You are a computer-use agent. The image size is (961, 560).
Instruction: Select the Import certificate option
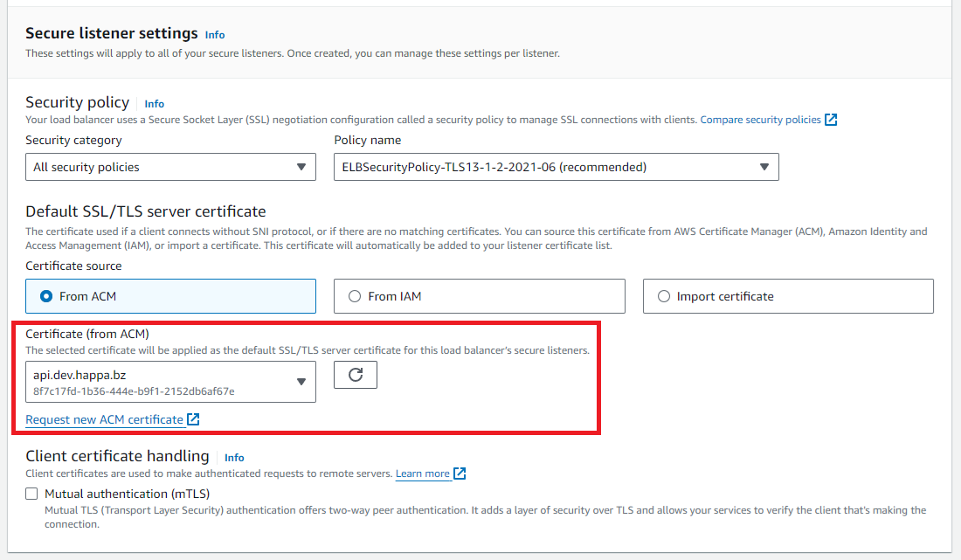(x=788, y=296)
